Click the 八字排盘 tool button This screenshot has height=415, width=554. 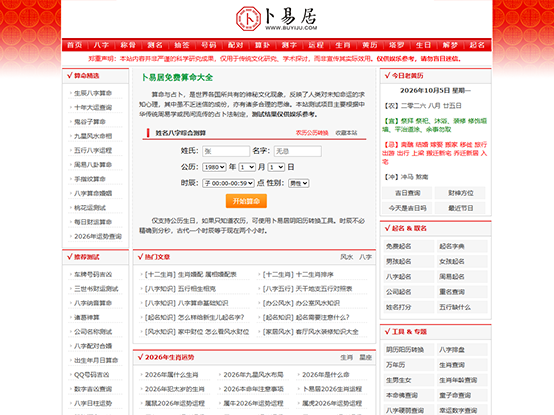462,350
